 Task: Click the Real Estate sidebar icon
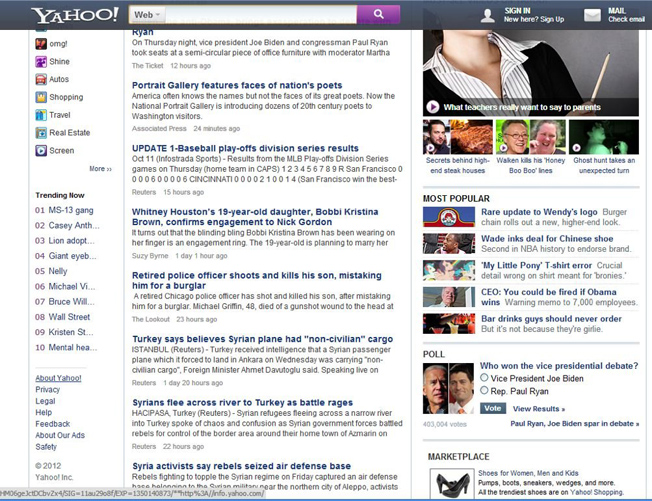41,133
